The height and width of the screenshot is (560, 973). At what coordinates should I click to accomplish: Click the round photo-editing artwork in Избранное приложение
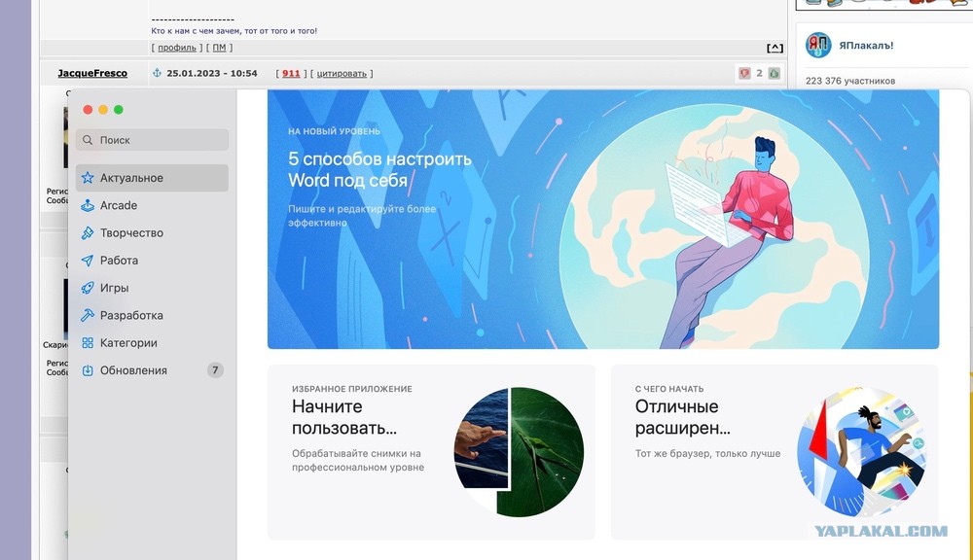[519, 452]
